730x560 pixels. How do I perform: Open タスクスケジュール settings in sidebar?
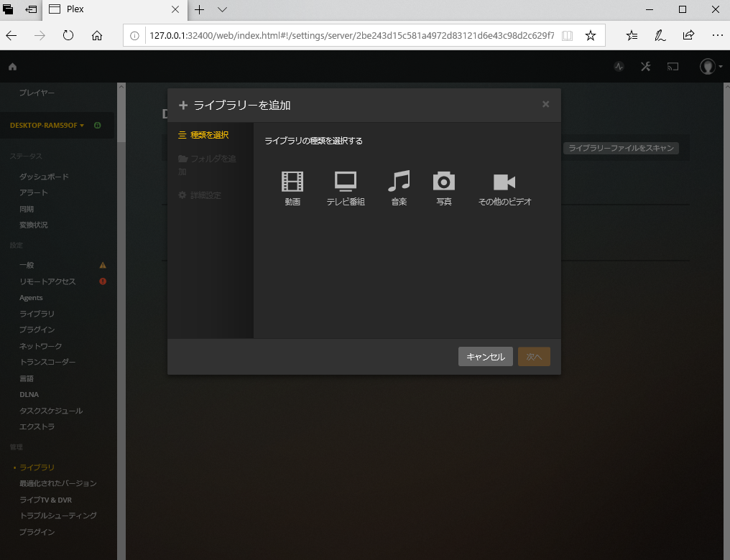click(x=51, y=411)
